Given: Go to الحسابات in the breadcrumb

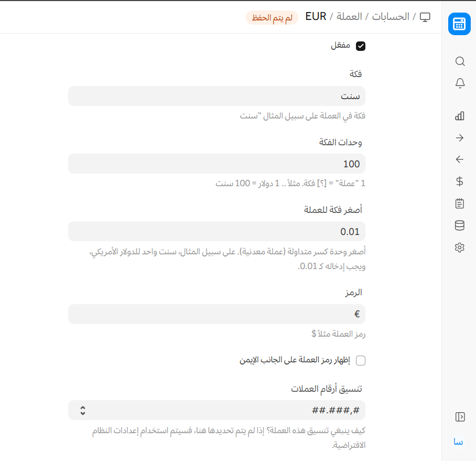Looking at the screenshot, I should [391, 17].
